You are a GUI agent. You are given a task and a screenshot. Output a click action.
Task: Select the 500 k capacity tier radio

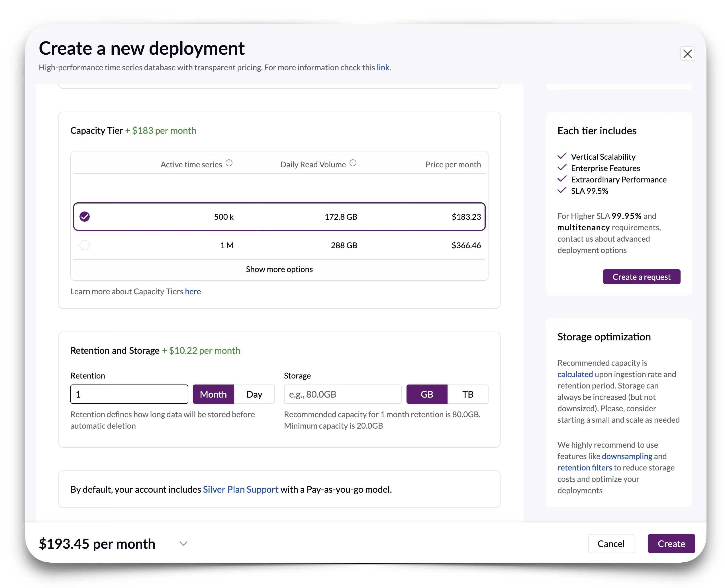pos(85,217)
